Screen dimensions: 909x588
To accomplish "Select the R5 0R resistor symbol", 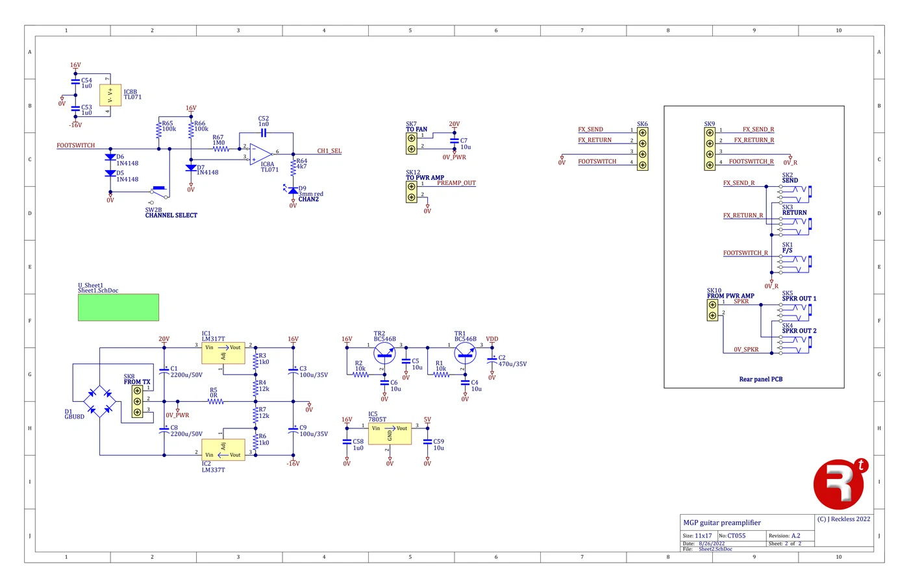I will pyautogui.click(x=216, y=401).
